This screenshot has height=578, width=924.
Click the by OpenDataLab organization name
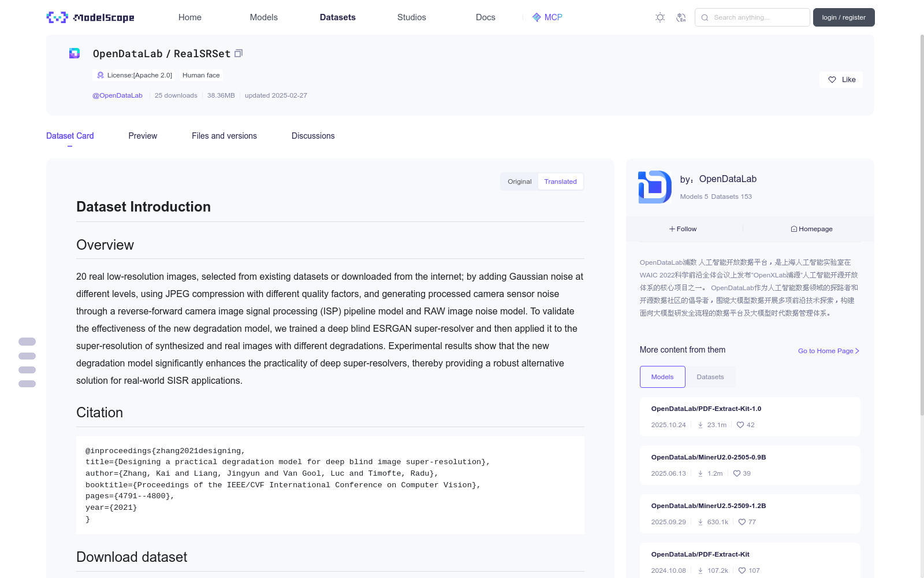coord(728,179)
